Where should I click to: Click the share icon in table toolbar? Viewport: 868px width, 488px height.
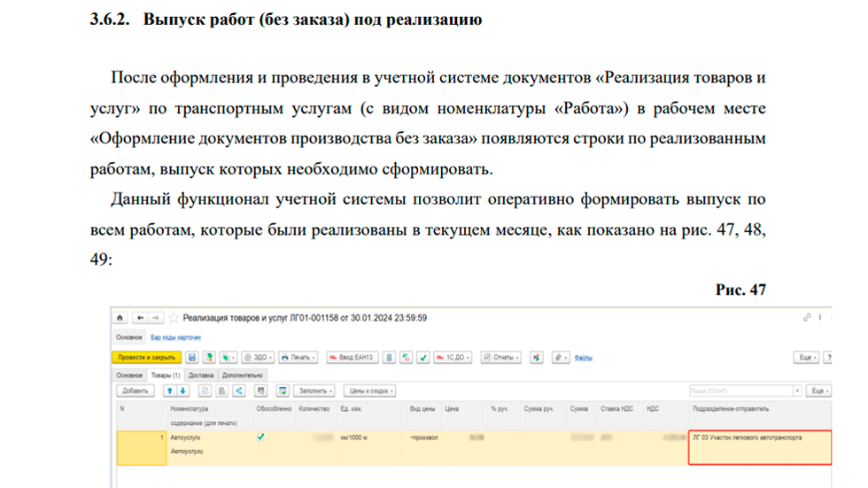[x=238, y=391]
